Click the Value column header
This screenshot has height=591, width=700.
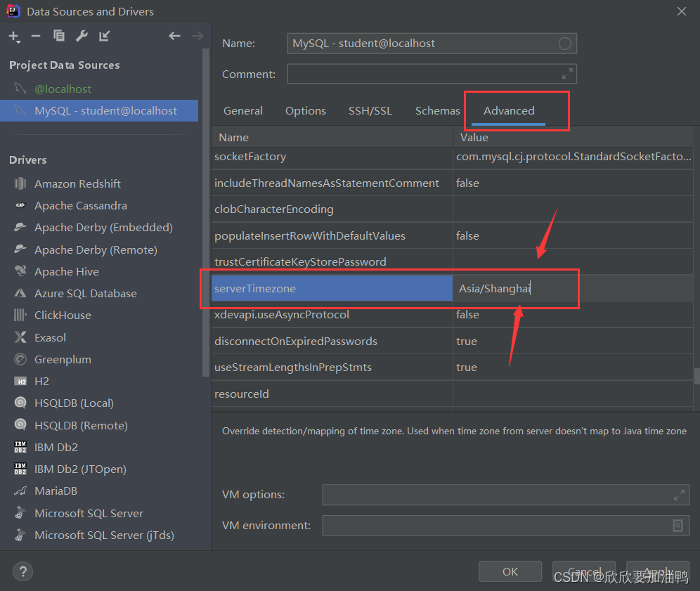tap(573, 138)
